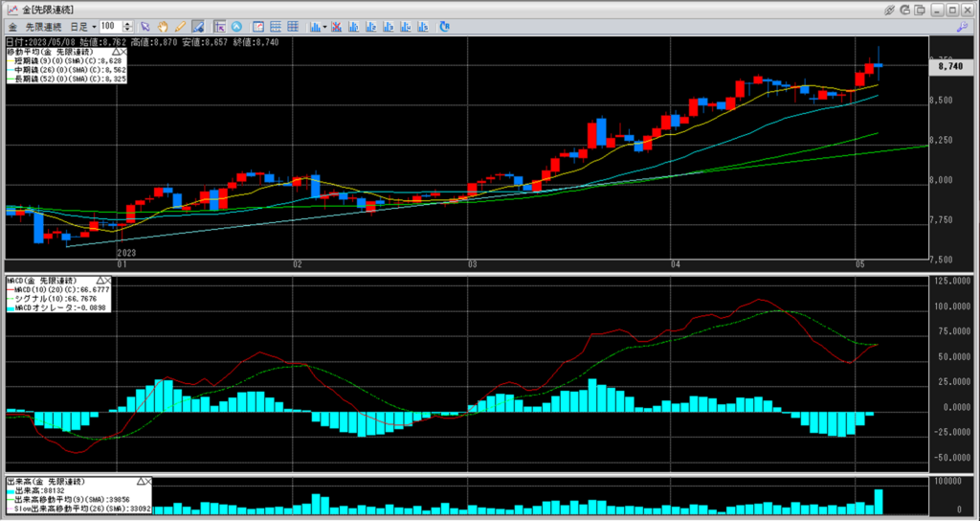Open the chart type dropdown arrow
This screenshot has width=980, height=521.
coord(325,26)
